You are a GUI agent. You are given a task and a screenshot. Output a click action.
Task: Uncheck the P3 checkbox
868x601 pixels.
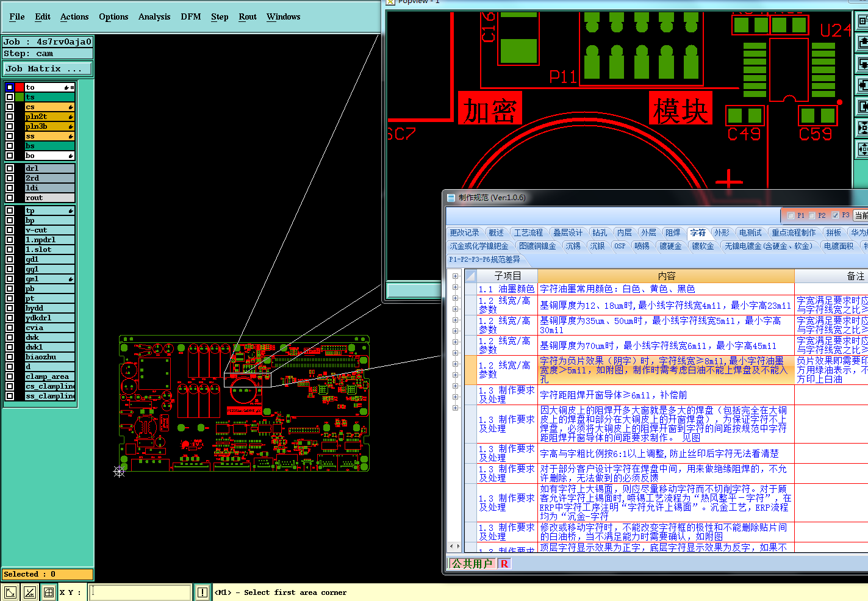pos(835,215)
